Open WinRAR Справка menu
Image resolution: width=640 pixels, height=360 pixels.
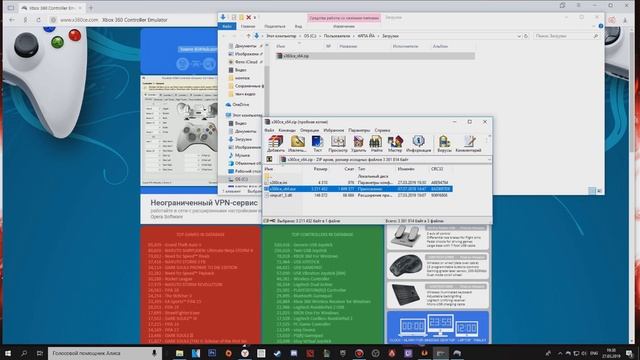pyautogui.click(x=382, y=130)
